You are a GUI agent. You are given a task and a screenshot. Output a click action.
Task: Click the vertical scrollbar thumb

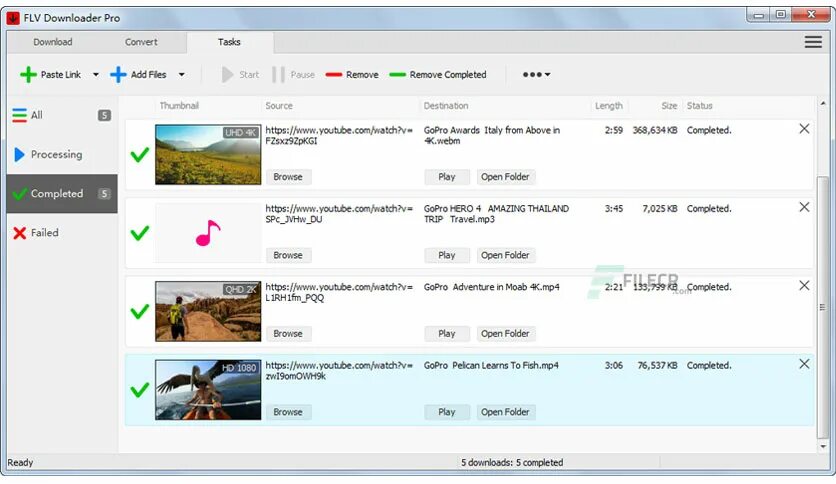(823, 307)
